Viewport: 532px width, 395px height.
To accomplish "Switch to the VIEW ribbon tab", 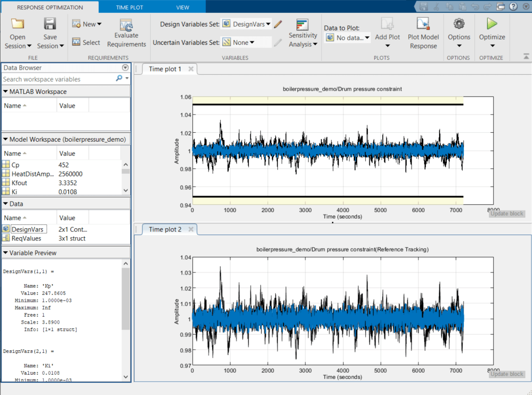I will (183, 7).
